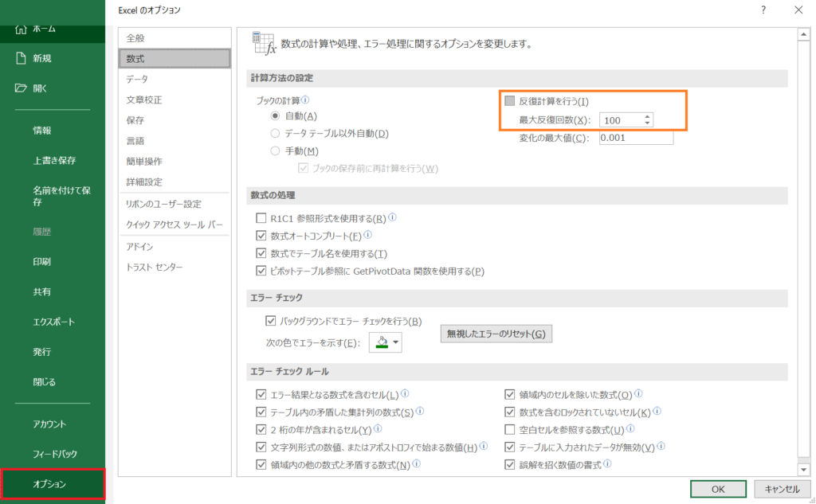Select データ options category
The height and width of the screenshot is (504, 816).
175,79
